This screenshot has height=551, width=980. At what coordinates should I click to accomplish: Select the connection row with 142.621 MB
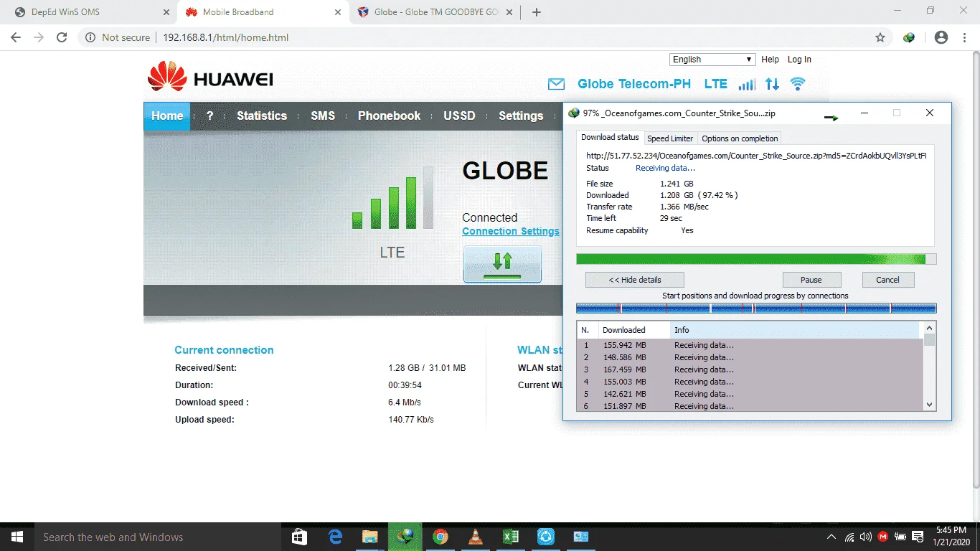[x=750, y=394]
